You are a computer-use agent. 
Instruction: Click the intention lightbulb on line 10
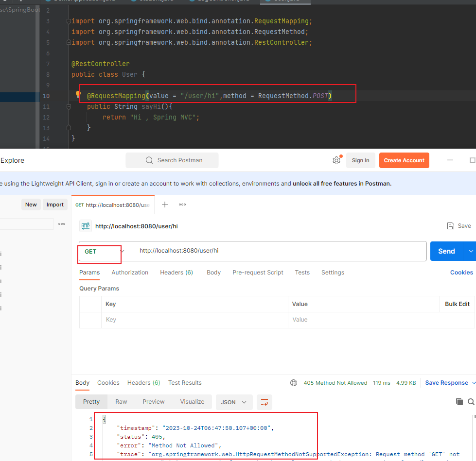point(78,94)
